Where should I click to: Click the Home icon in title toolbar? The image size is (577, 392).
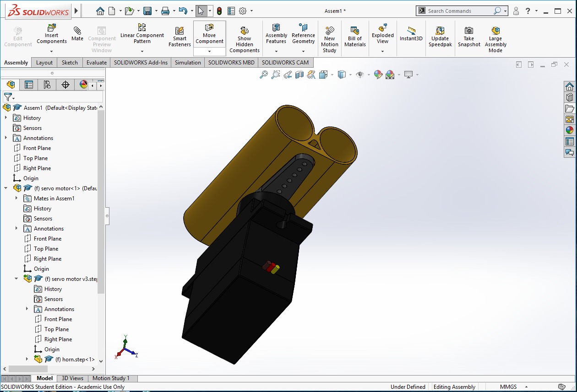[x=100, y=11]
